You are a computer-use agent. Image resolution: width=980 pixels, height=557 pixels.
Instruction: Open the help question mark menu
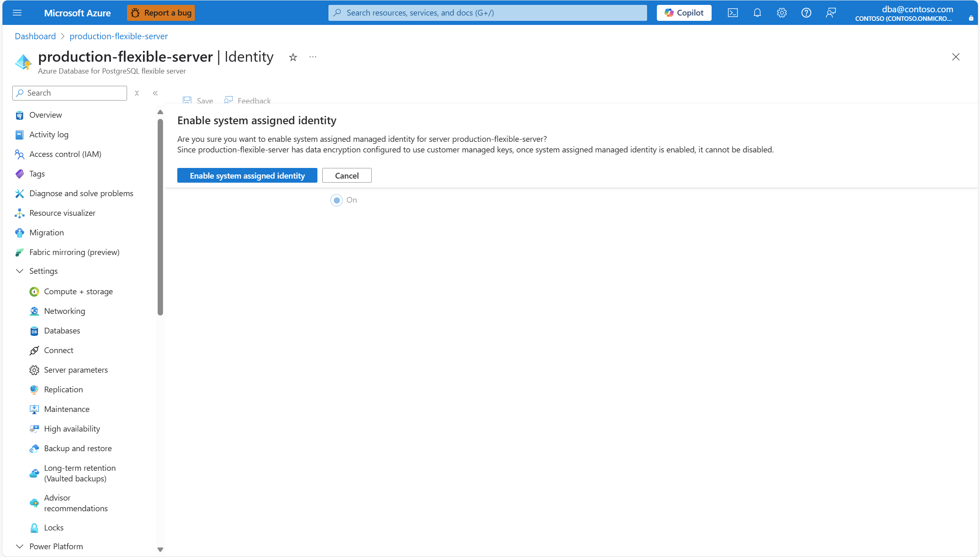[806, 13]
